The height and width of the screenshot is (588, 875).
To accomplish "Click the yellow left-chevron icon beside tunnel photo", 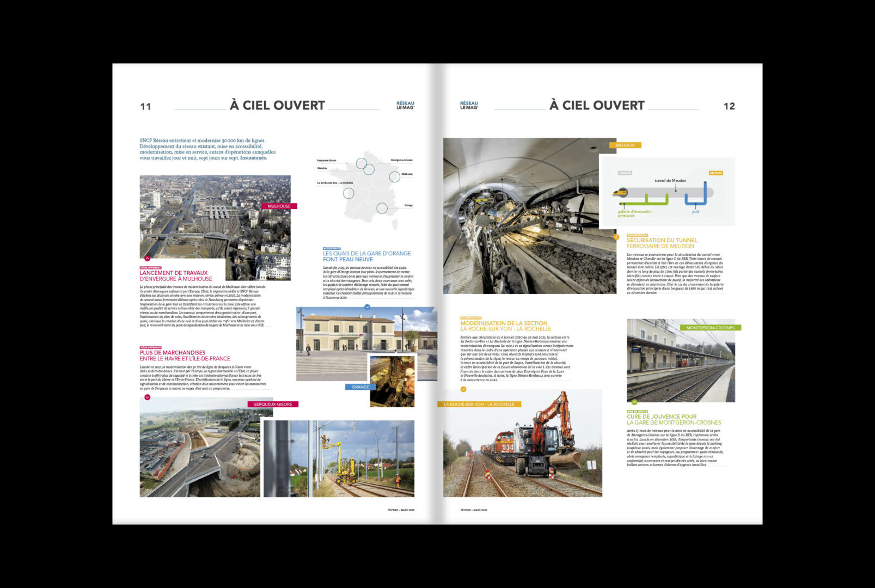I will coord(616,237).
